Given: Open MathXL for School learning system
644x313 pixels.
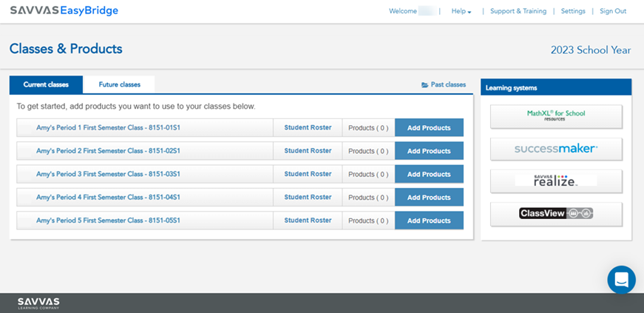Looking at the screenshot, I should tap(556, 116).
